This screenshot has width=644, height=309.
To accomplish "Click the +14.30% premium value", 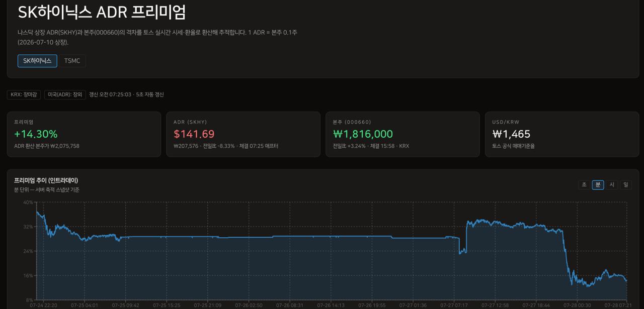I will (x=36, y=134).
